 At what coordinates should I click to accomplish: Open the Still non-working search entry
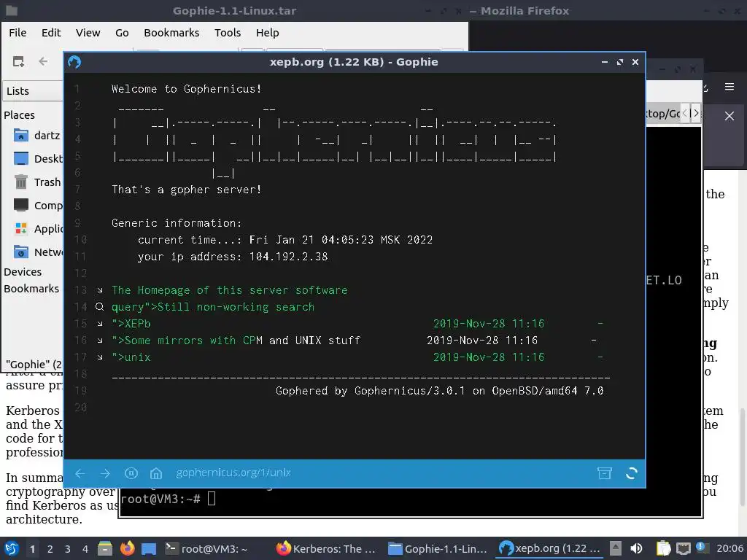click(x=213, y=307)
